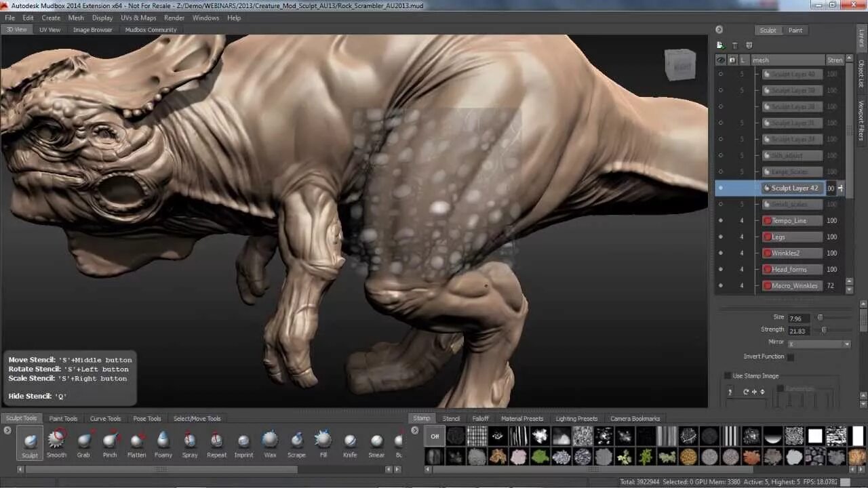Select the Grab sculpt tool
This screenshot has width=868, height=488.
tap(83, 443)
